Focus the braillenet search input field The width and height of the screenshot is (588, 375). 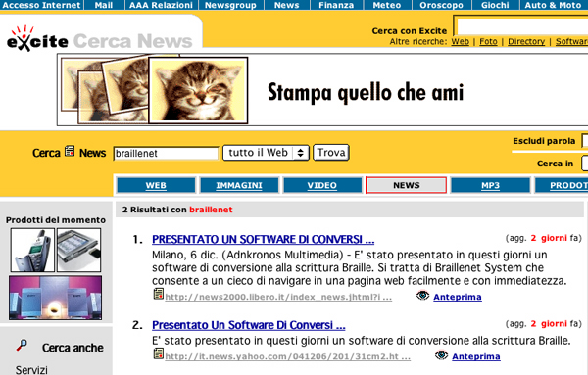(x=166, y=153)
